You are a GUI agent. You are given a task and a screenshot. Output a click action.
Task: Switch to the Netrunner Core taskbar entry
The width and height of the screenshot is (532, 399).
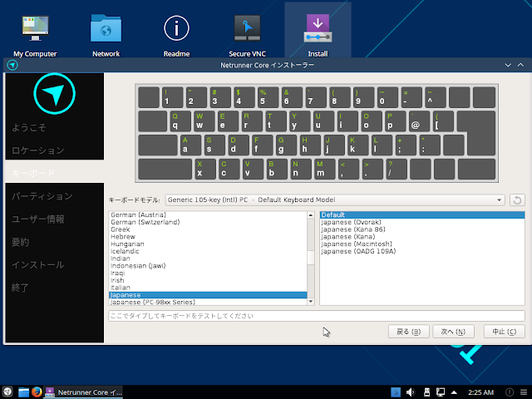pos(83,392)
